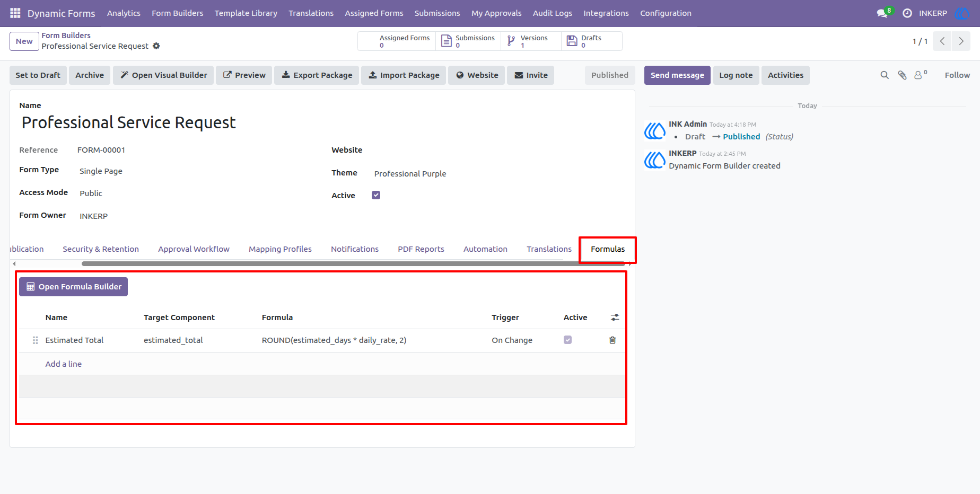Click the Open Visual Builder button
This screenshot has height=494, width=980.
[x=163, y=75]
